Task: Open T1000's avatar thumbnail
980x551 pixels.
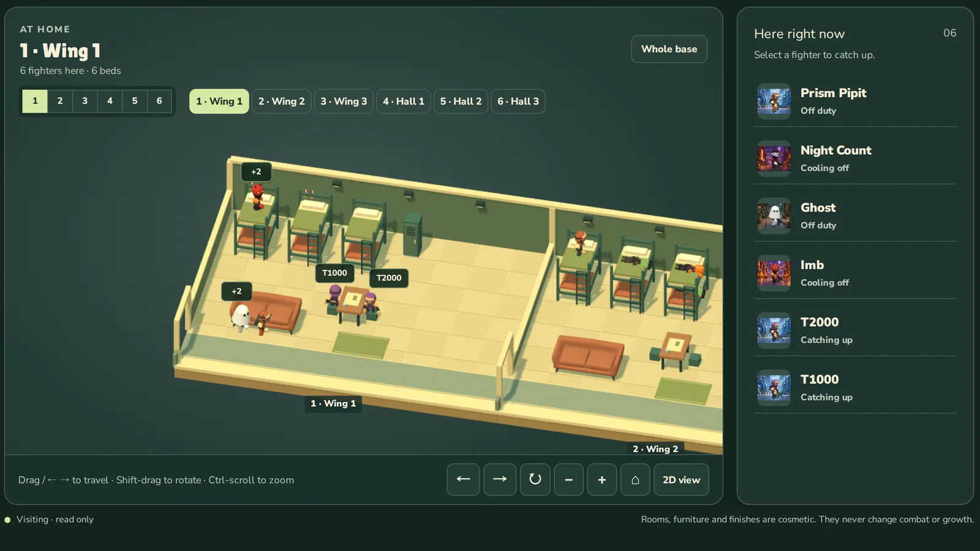Action: coord(774,388)
